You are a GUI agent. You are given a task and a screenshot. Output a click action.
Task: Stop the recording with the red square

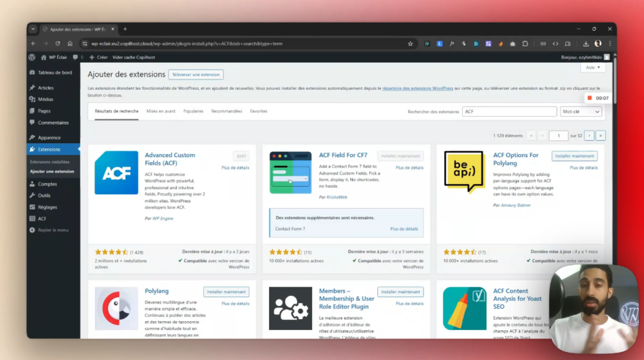(x=589, y=98)
